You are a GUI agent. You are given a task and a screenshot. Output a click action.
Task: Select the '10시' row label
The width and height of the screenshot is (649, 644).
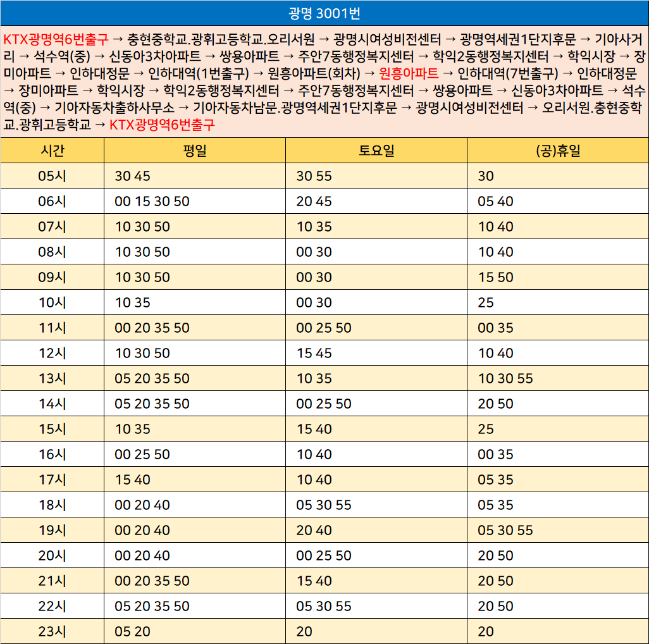(x=52, y=302)
